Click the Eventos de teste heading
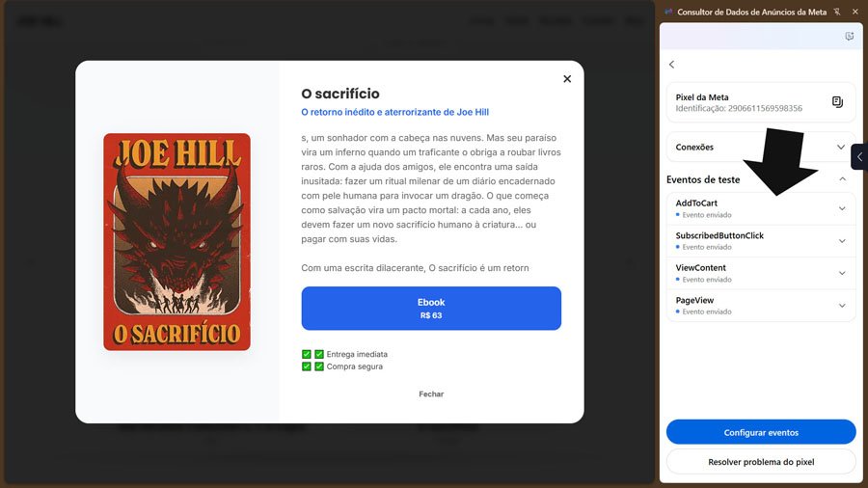Screen dimensions: 868x488 click(x=703, y=179)
